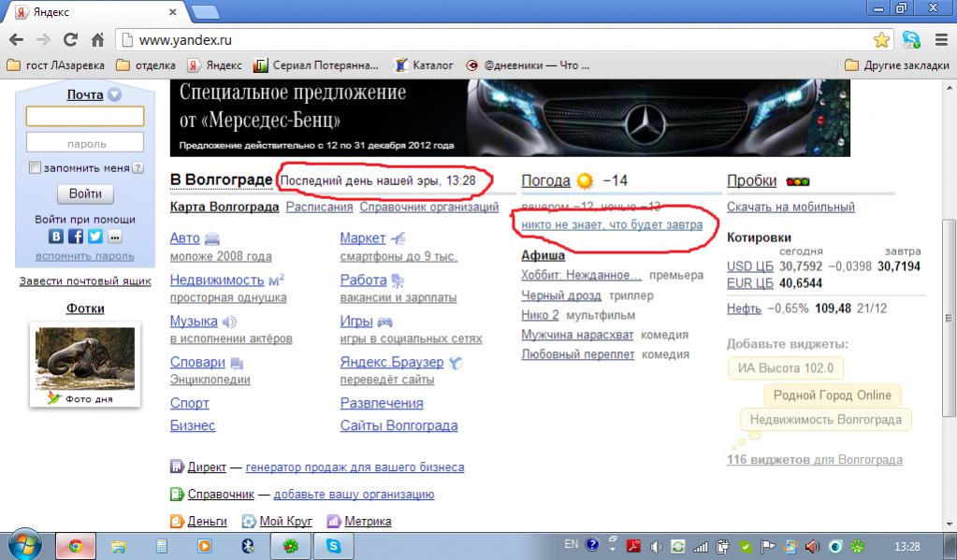This screenshot has width=957, height=560.
Task: Reload the page with the refresh icon
Action: 70,40
